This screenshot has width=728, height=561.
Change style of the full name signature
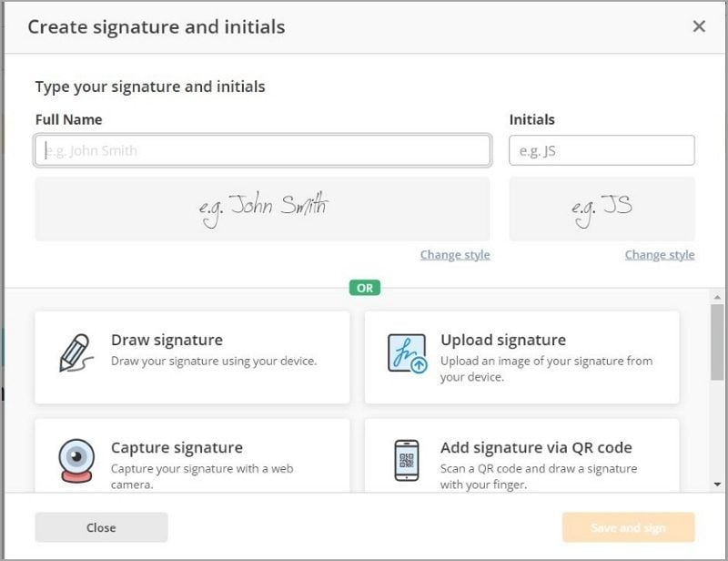455,255
